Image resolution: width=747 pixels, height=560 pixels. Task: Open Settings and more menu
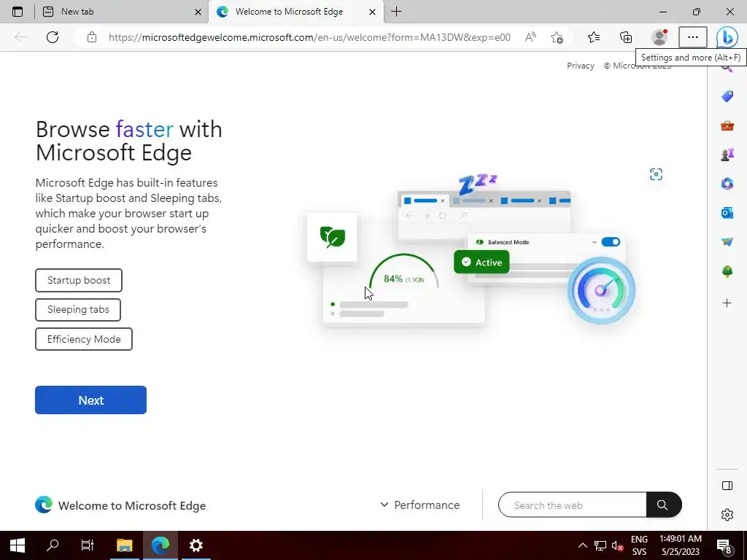point(693,37)
